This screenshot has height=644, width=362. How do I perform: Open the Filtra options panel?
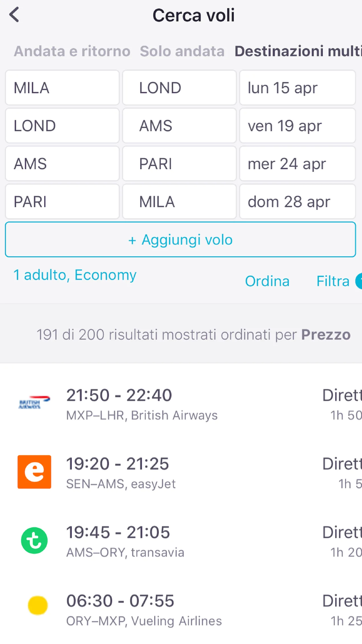click(332, 281)
